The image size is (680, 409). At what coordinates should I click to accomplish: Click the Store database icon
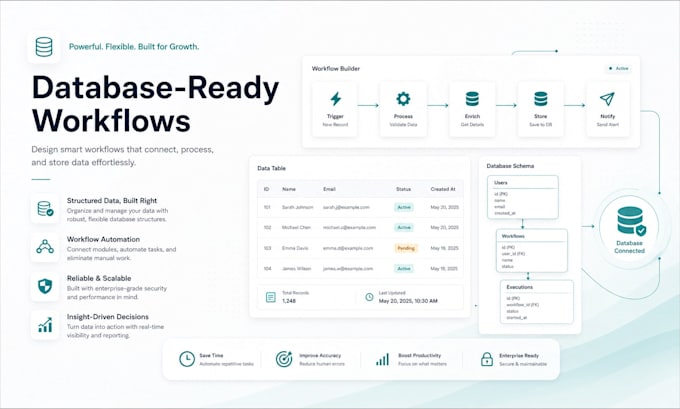[540, 99]
